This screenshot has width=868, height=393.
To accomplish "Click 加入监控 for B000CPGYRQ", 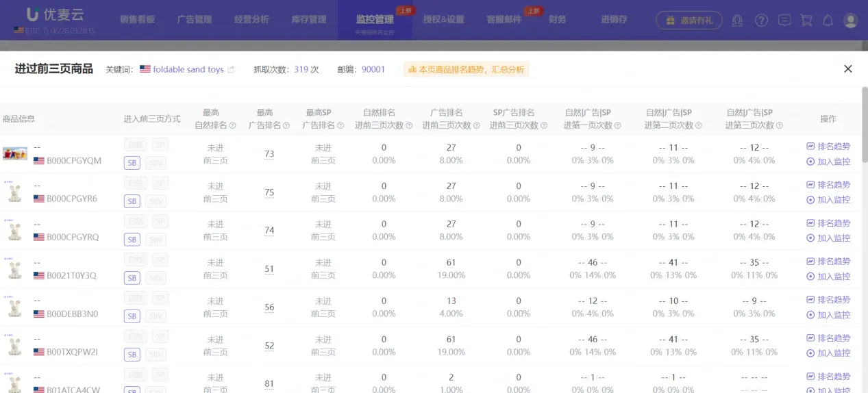I will click(x=828, y=238).
